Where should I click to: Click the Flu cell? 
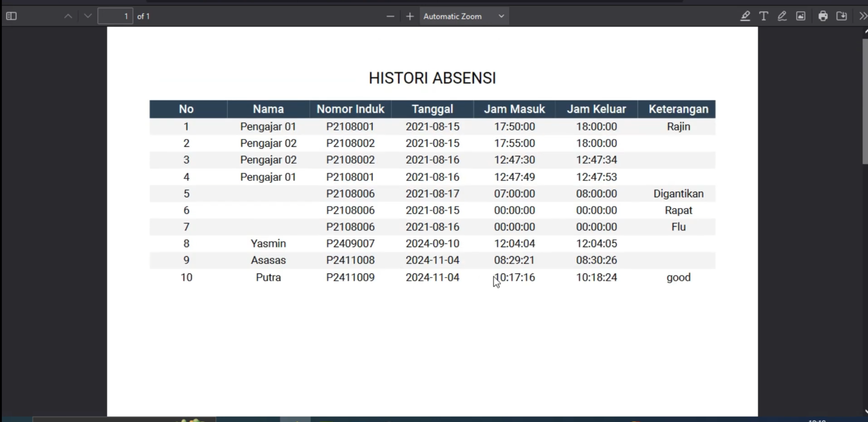(x=679, y=227)
